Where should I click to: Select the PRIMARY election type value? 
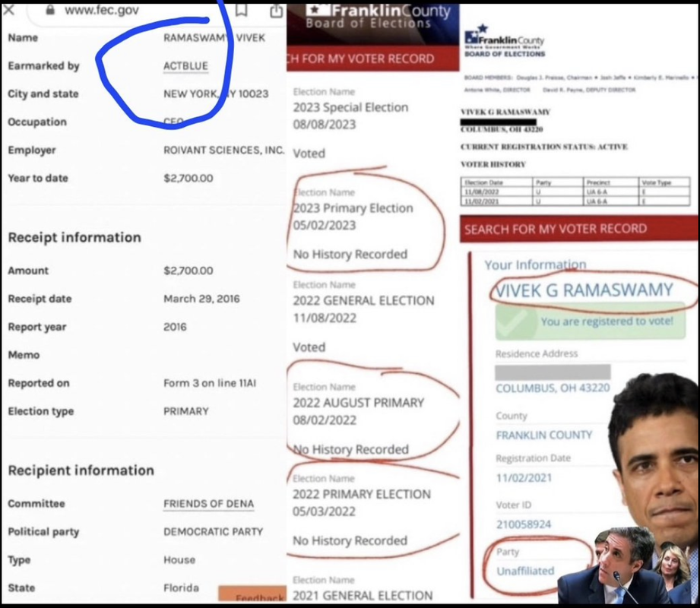click(186, 411)
